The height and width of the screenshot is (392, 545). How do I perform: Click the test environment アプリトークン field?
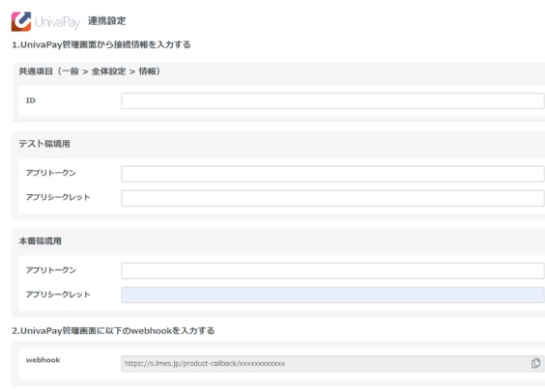[332, 174]
